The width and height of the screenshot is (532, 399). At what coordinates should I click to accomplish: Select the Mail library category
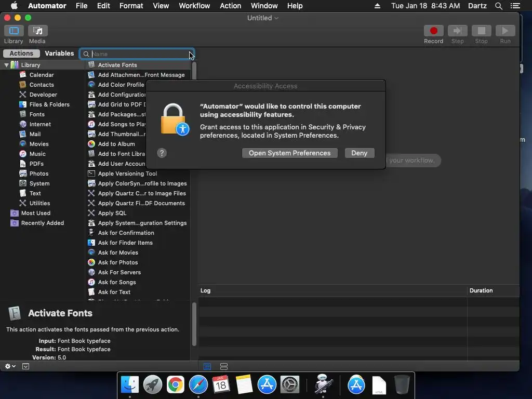pos(35,134)
